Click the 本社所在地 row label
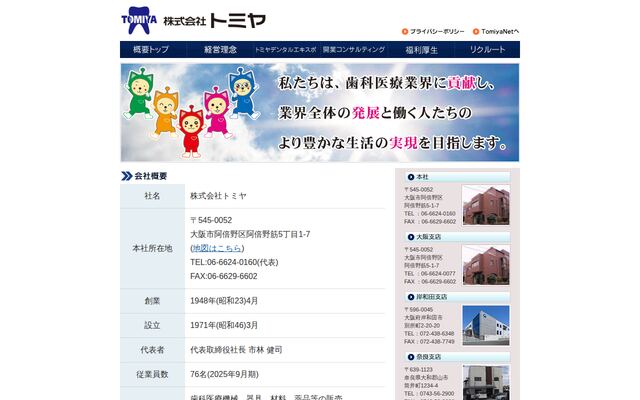The height and width of the screenshot is (400, 640). tap(152, 248)
